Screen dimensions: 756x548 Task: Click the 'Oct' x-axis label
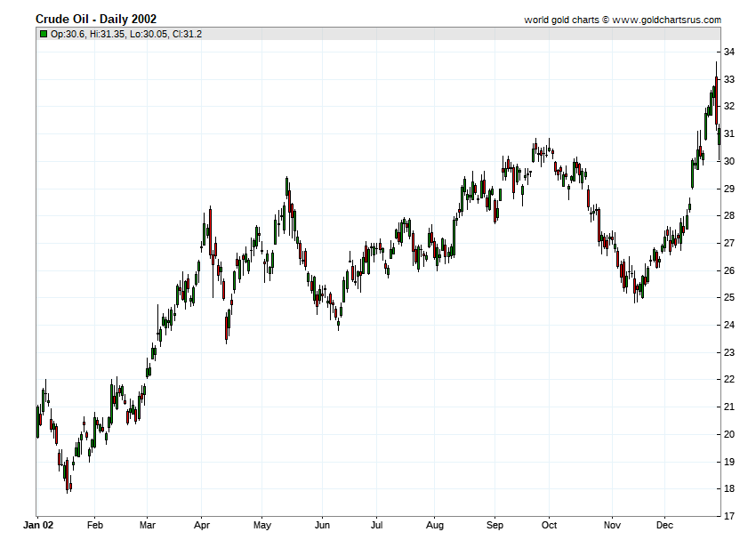click(549, 525)
